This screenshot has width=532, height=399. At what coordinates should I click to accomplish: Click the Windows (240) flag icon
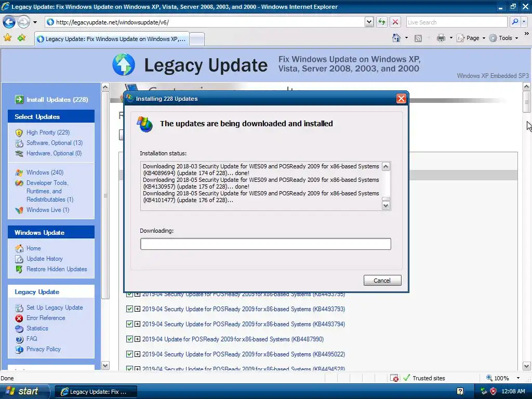coord(19,172)
